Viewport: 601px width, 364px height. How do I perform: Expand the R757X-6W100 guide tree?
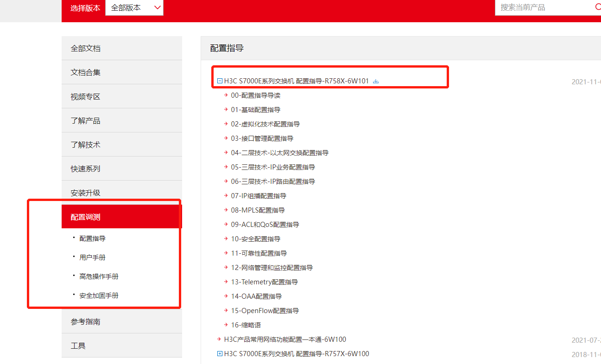coord(220,354)
